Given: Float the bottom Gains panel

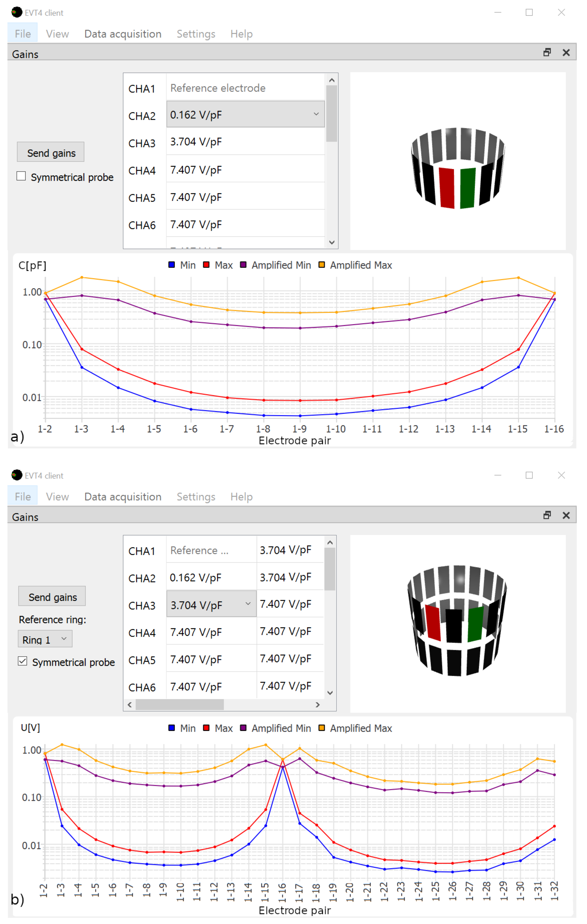Looking at the screenshot, I should click(547, 515).
